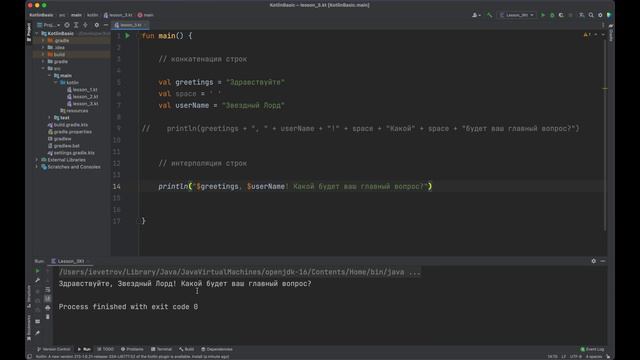This screenshot has width=640, height=360.
Task: Hide the Run panel
Action: coord(603,261)
